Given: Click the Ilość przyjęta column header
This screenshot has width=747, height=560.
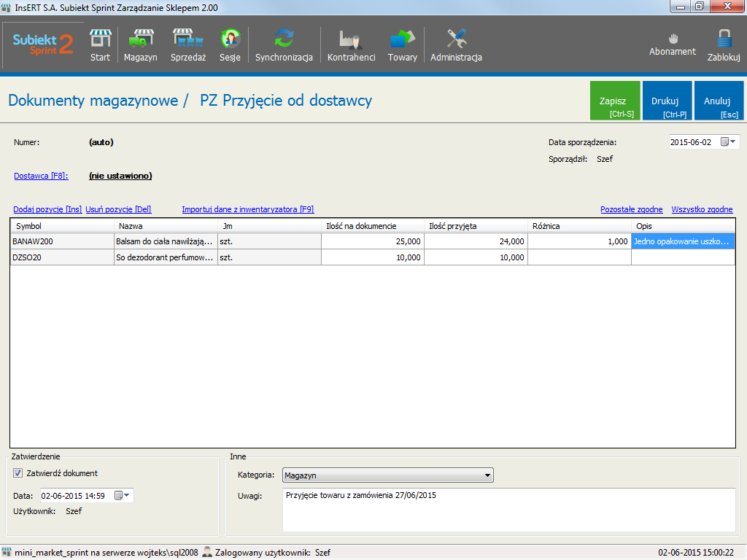Looking at the screenshot, I should pyautogui.click(x=476, y=226).
